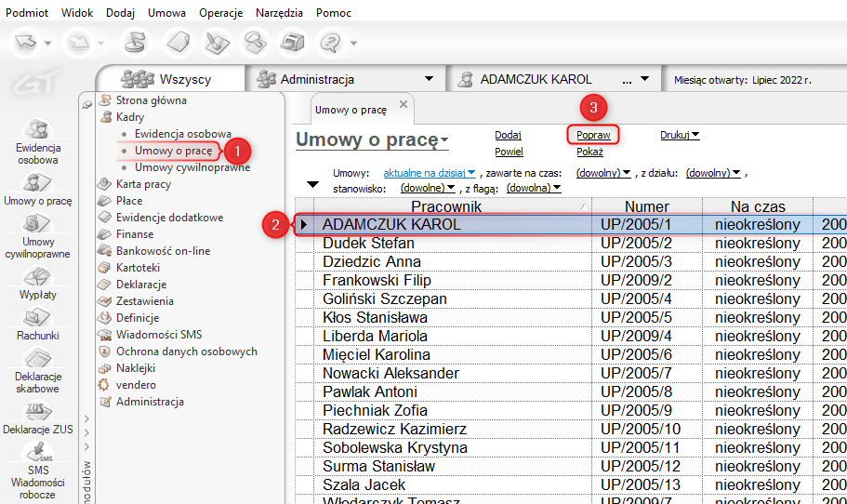Click the help question mark toolbar icon
847x504 pixels.
click(329, 43)
